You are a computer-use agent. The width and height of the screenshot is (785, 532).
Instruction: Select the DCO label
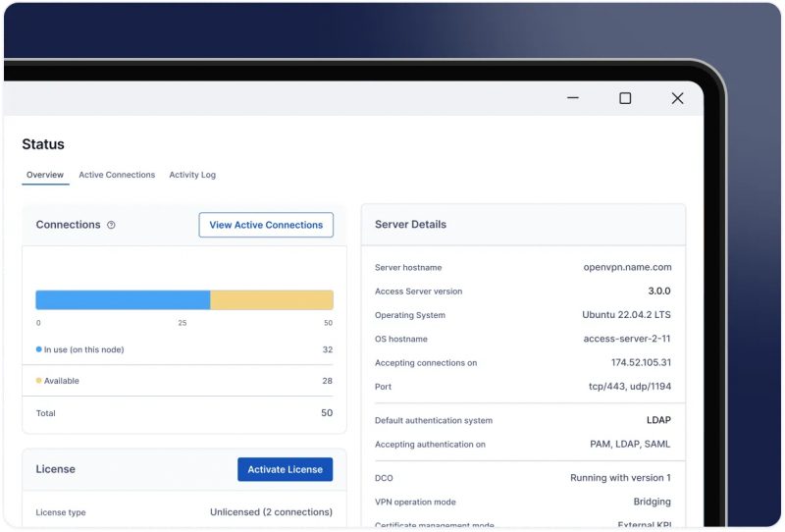point(384,478)
